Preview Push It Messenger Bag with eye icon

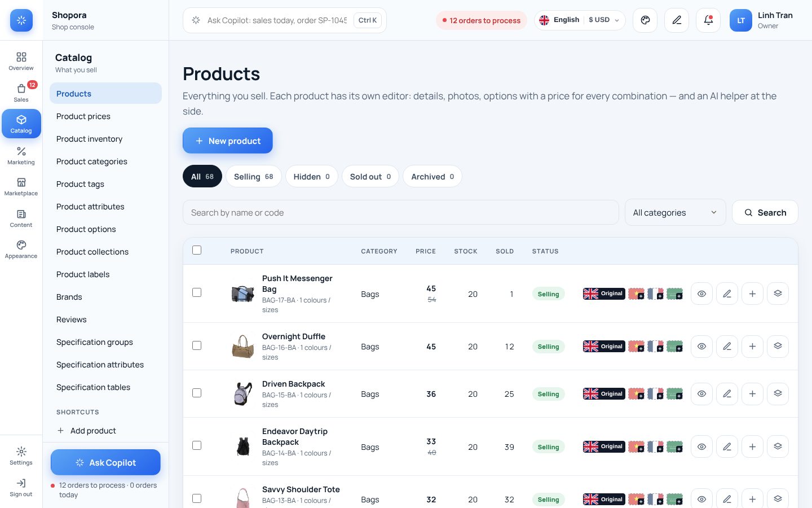(701, 294)
